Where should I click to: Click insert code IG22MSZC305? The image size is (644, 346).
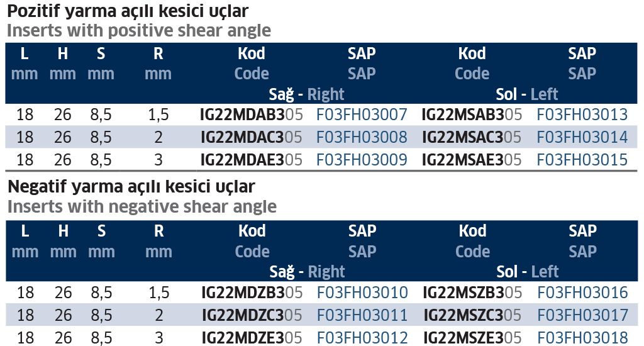click(472, 315)
